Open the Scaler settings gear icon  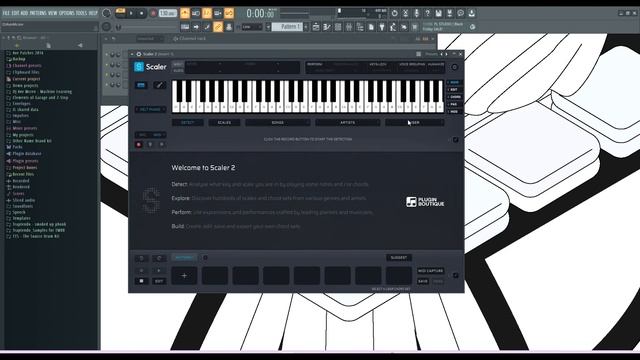point(455,67)
